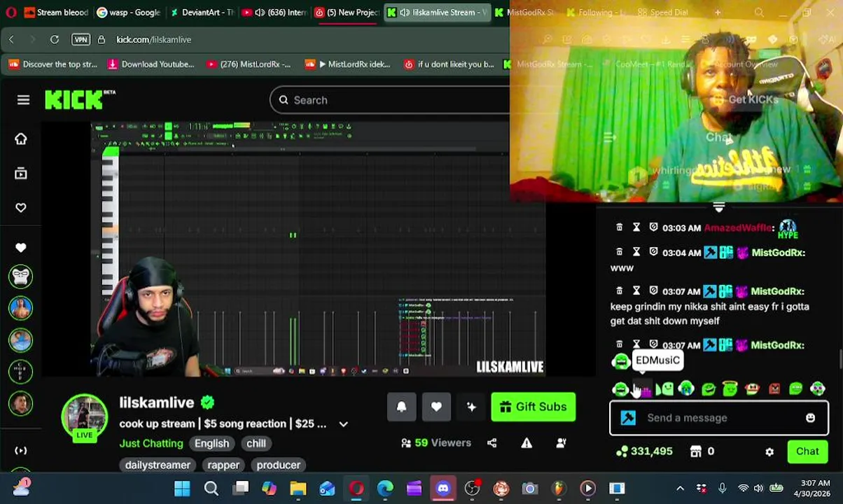Open the Browse icon in Kick sidebar
The image size is (843, 504).
21,173
